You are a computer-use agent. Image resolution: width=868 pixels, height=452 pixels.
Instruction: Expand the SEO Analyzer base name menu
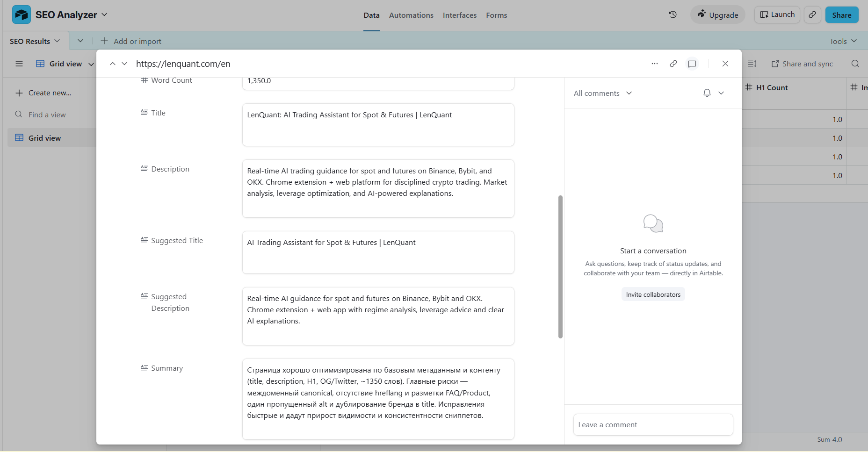click(72, 14)
